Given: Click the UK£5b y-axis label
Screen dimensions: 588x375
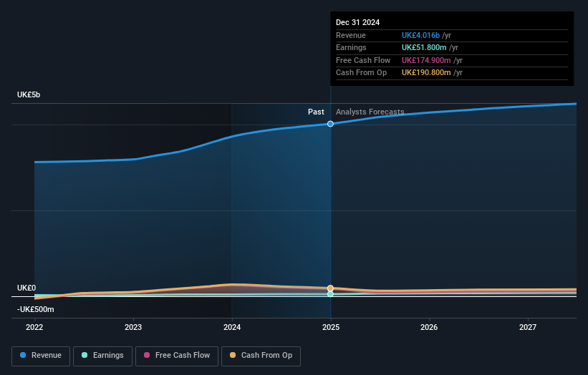Looking at the screenshot, I should tap(29, 94).
